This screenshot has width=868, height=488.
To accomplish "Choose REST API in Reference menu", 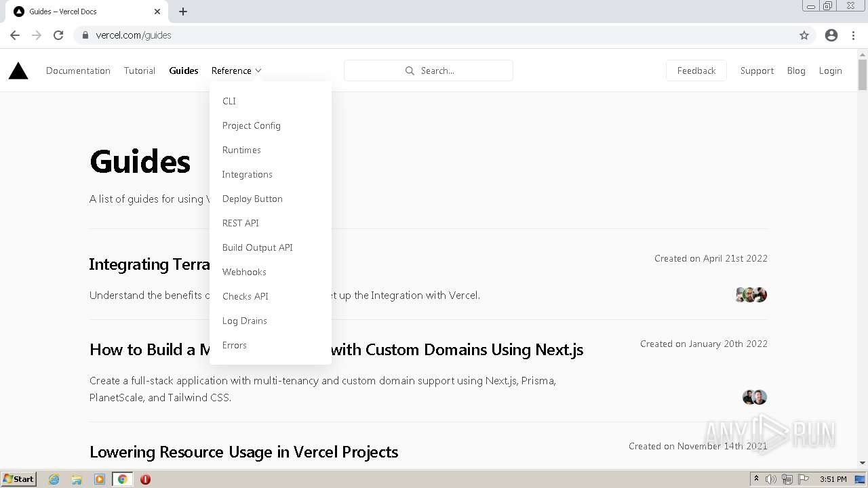I will [x=241, y=223].
